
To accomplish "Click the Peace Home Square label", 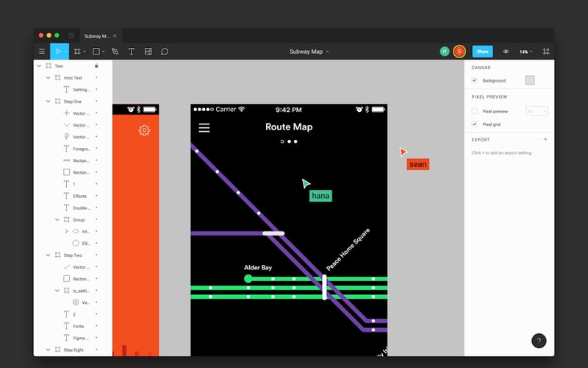I will click(348, 249).
